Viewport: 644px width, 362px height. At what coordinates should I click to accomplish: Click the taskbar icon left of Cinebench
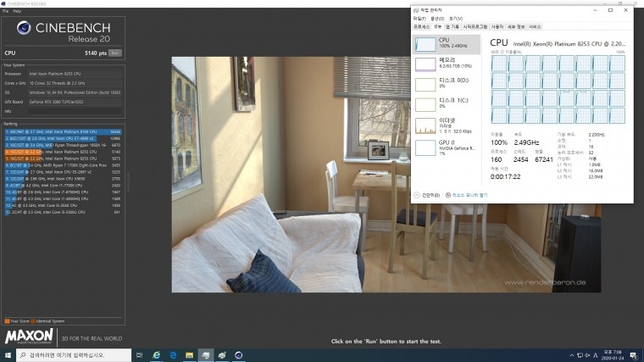pyautogui.click(x=222, y=355)
